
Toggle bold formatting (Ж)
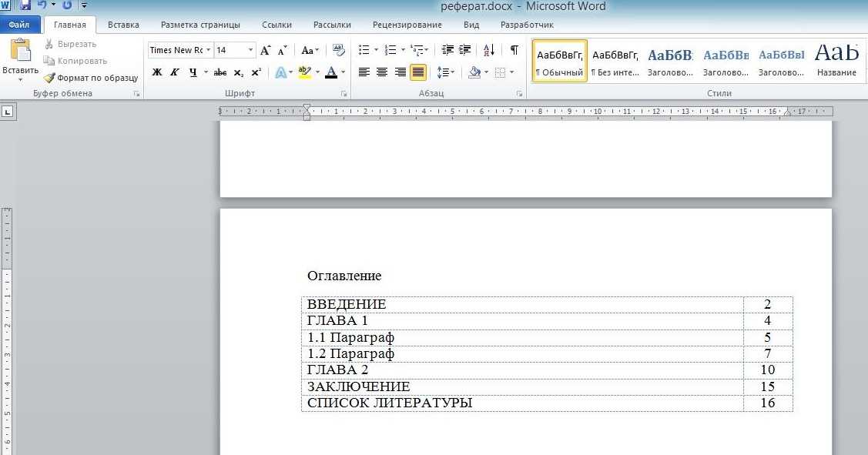pos(157,72)
